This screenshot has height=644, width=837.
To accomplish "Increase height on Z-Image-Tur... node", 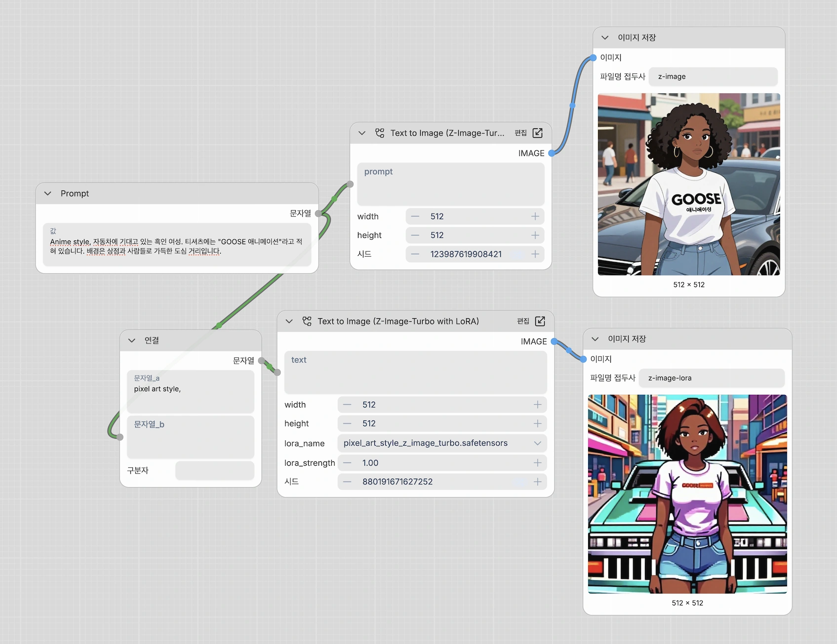I will point(535,235).
